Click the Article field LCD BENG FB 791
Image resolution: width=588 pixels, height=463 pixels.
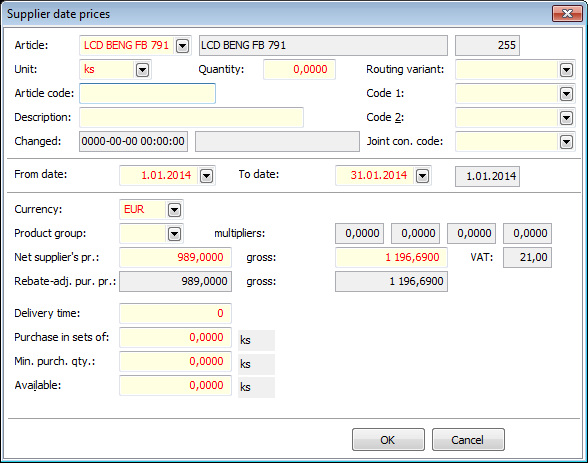[x=127, y=45]
